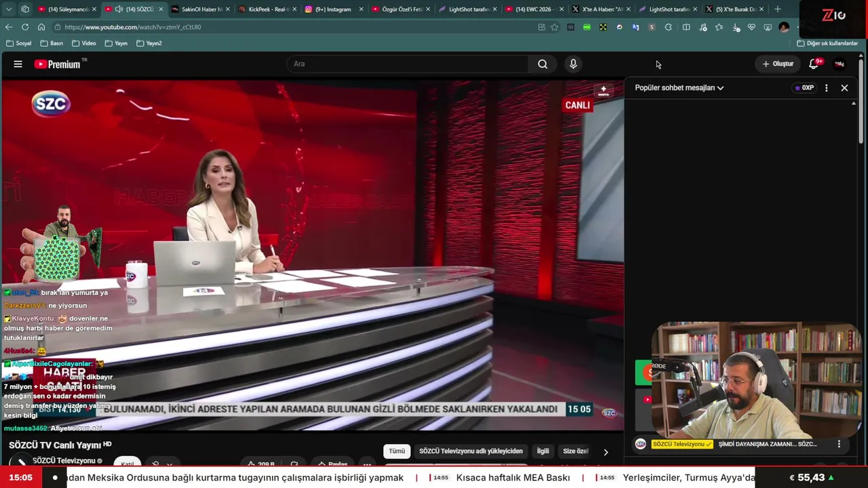Show next filter chips with right arrow
This screenshot has width=868, height=488.
point(606,451)
